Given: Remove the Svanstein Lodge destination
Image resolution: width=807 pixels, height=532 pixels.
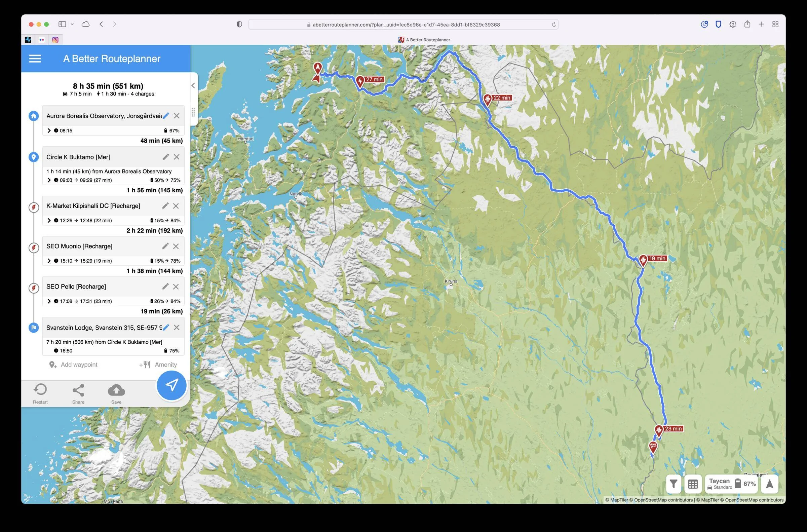Looking at the screenshot, I should (x=177, y=328).
